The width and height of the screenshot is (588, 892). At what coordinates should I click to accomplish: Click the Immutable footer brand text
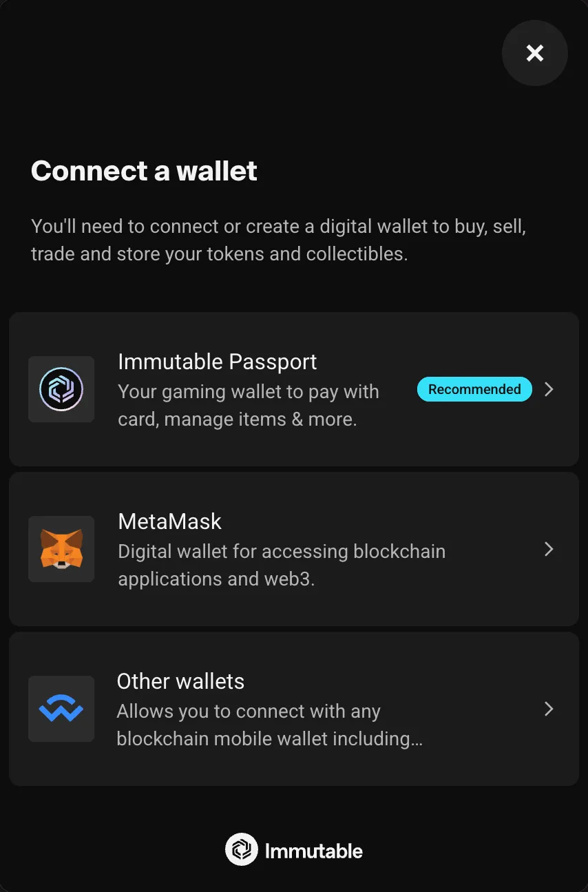pos(314,851)
